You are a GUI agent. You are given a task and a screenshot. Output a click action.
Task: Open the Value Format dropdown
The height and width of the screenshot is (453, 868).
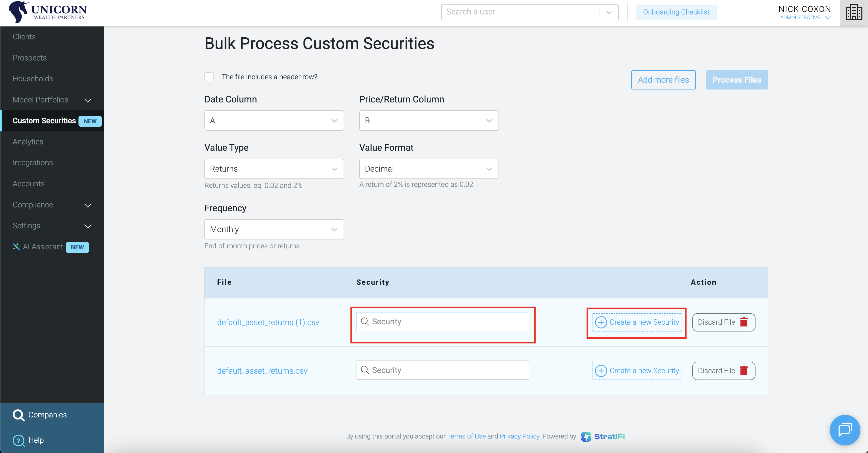tap(429, 169)
